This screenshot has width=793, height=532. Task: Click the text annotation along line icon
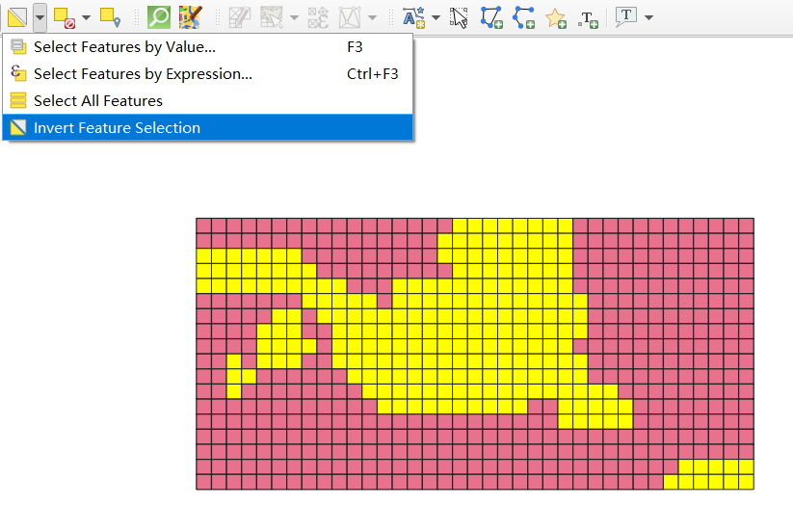(x=413, y=17)
